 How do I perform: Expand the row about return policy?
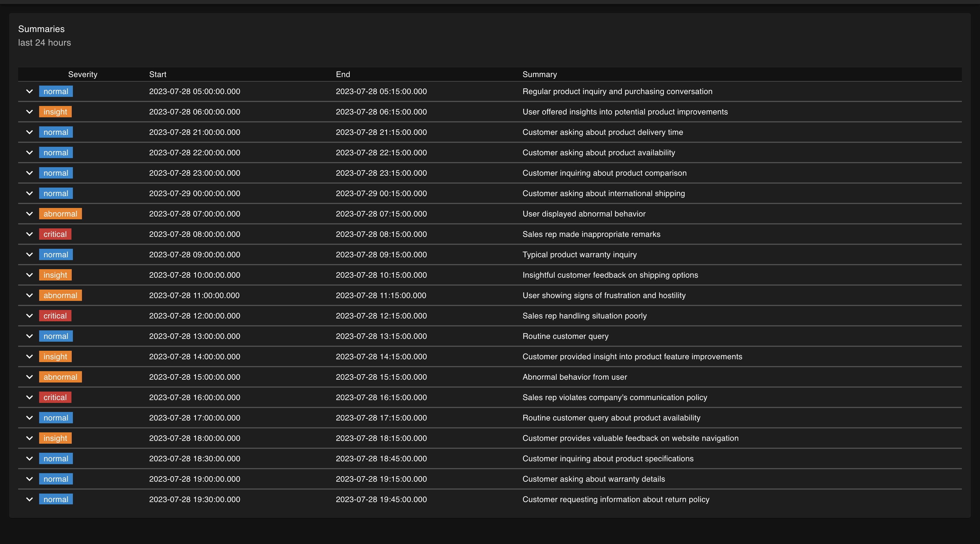[x=29, y=500]
